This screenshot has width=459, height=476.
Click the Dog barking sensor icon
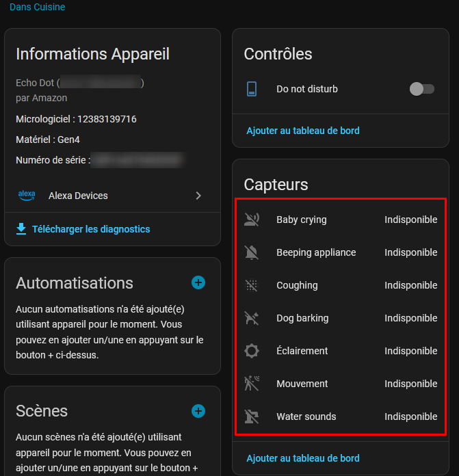pyautogui.click(x=252, y=318)
